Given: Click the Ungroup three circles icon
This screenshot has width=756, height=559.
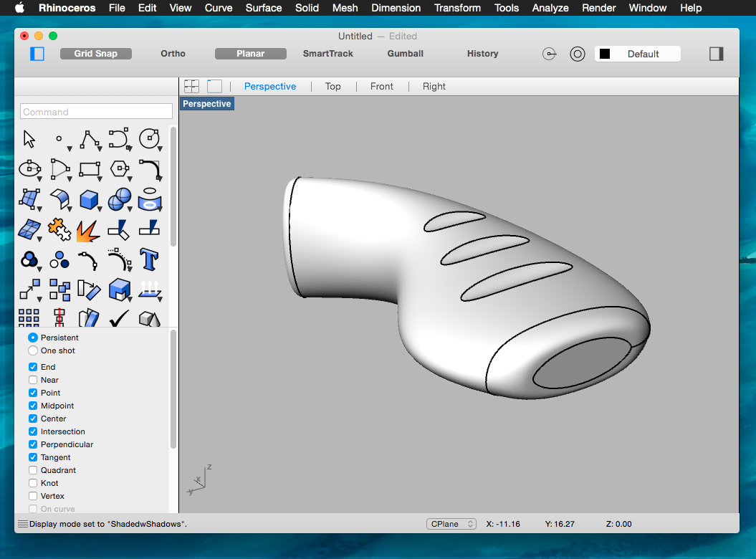Looking at the screenshot, I should pyautogui.click(x=59, y=260).
